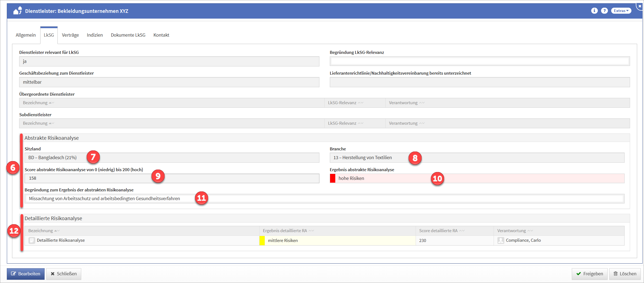644x283 pixels.
Task: Click the user avatar icon next to Compliance, Carlo
Action: (x=501, y=240)
